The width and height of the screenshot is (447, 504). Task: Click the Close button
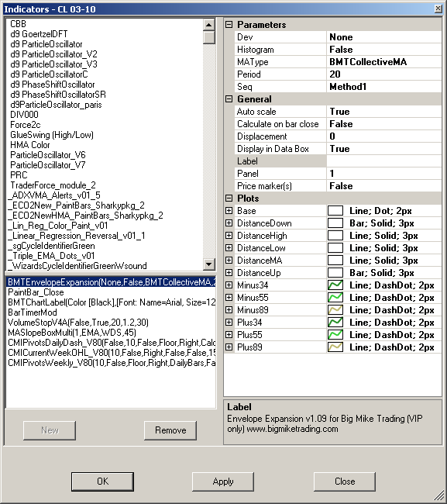point(345,482)
